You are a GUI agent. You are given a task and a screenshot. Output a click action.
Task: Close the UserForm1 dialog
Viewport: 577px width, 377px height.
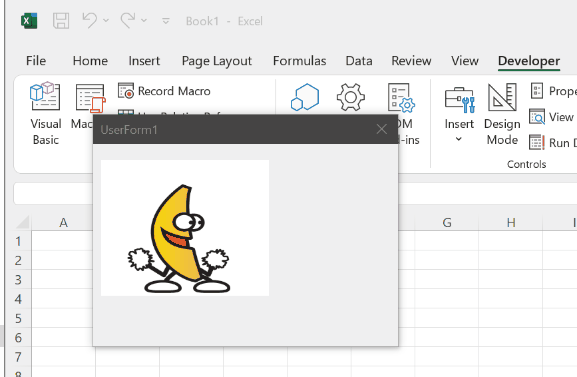pos(382,129)
